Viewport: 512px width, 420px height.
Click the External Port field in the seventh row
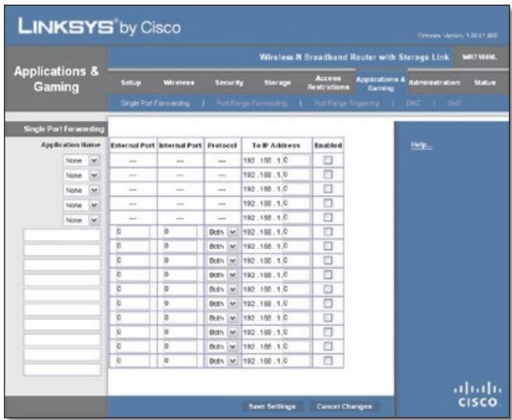[x=133, y=246]
